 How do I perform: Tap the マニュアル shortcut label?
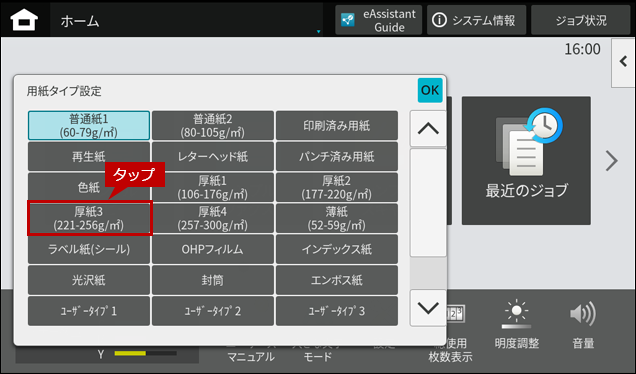(x=251, y=357)
